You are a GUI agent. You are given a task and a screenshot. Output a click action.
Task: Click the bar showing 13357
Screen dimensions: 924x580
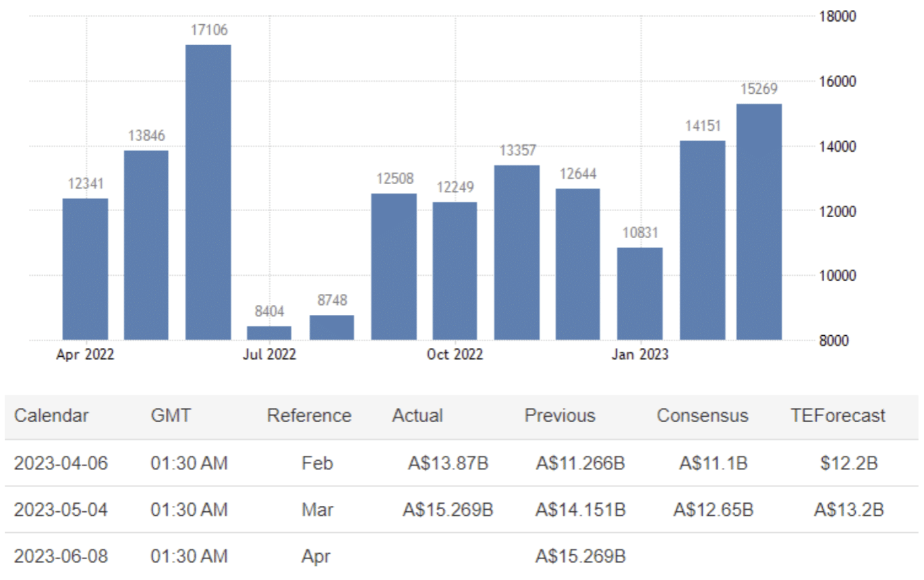click(517, 252)
